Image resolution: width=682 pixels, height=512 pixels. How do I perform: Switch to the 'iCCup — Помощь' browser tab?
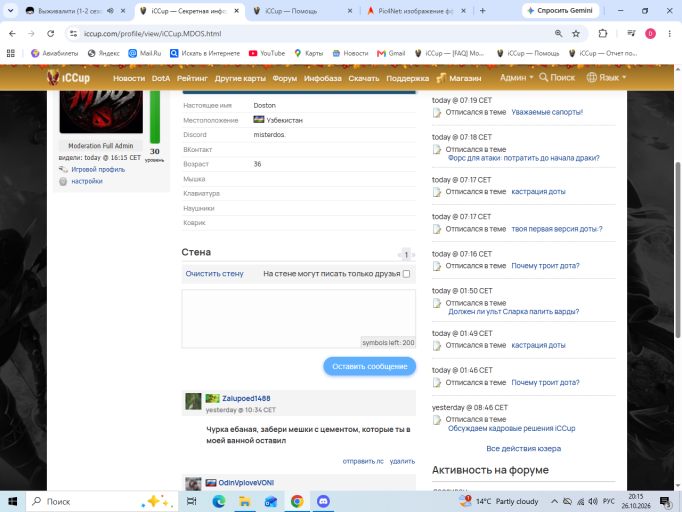click(x=302, y=11)
